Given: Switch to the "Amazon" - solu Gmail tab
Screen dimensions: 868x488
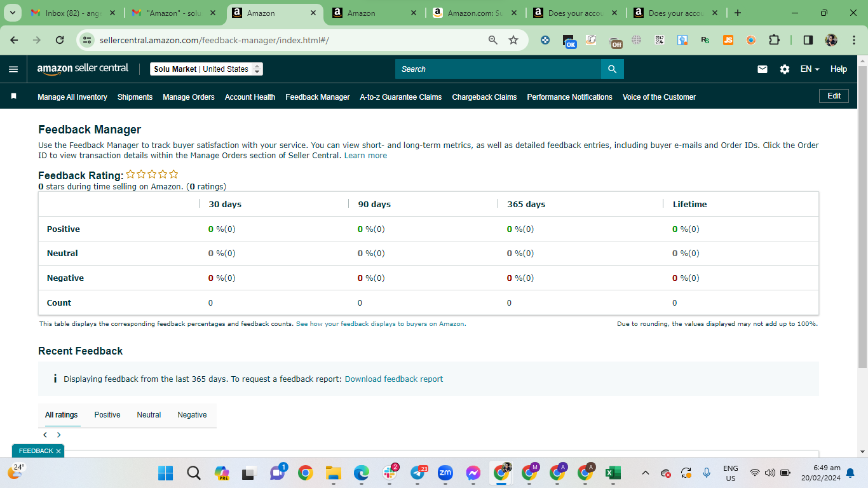Looking at the screenshot, I should tap(173, 13).
